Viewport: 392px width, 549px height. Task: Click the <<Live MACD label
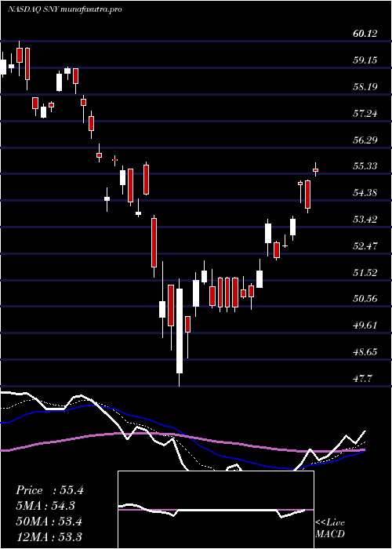pos(330,528)
